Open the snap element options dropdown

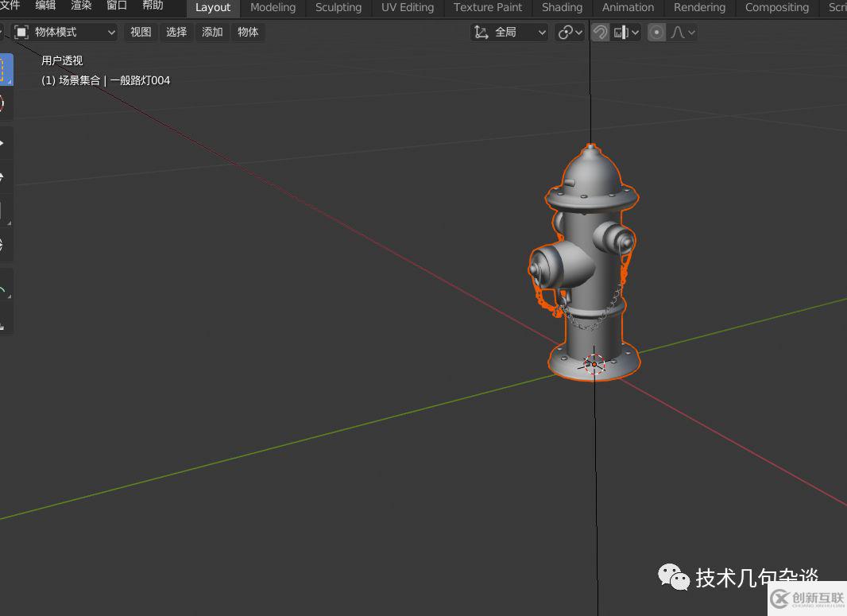pyautogui.click(x=626, y=33)
